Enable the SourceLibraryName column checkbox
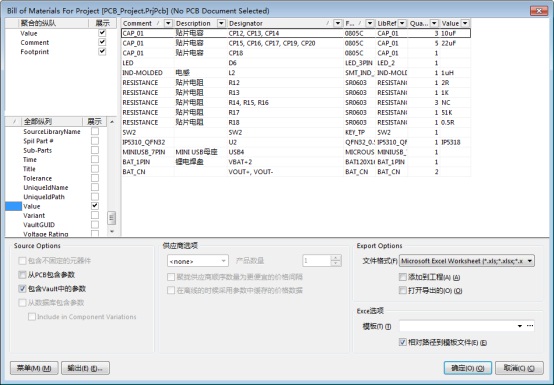This screenshot has width=554, height=385. [95, 131]
